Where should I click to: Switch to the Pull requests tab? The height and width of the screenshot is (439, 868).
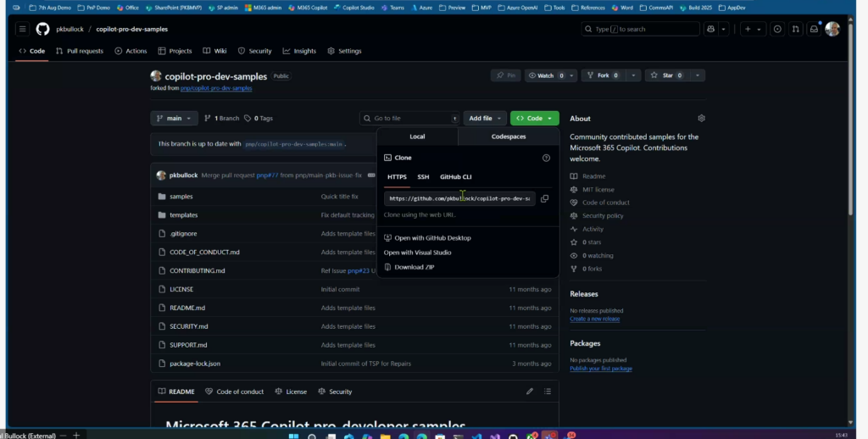79,51
